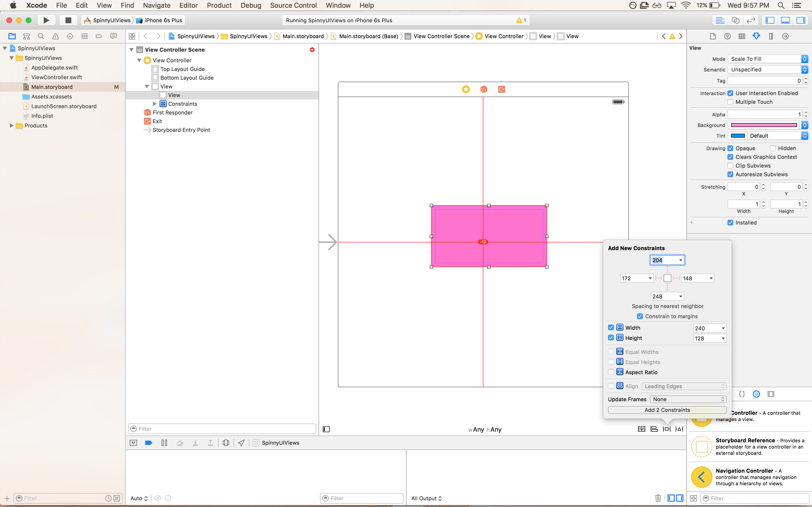Click the Add 2 Constraints button
Viewport: 812px width, 507px height.
pyautogui.click(x=667, y=410)
